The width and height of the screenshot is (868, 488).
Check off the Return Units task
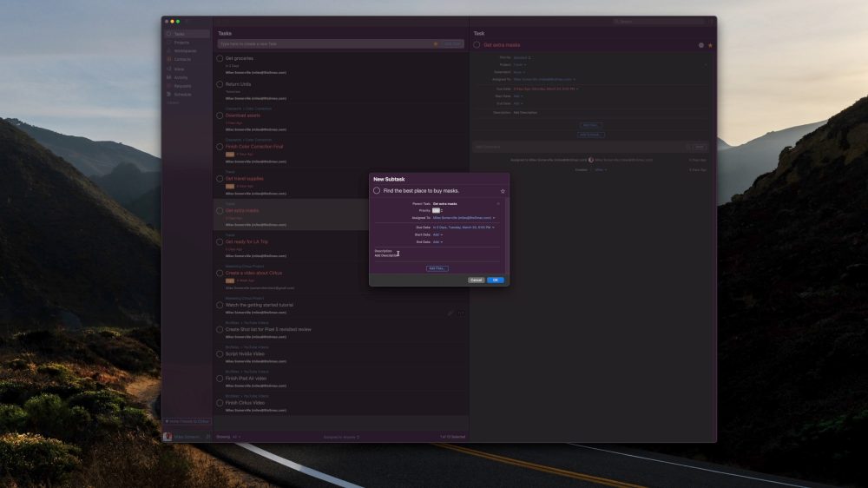220,85
